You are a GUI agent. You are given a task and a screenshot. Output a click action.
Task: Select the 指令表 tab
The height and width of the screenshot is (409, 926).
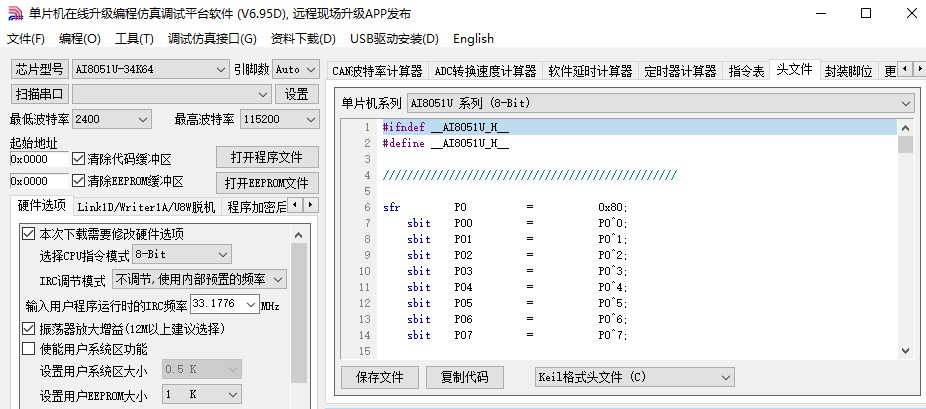746,71
